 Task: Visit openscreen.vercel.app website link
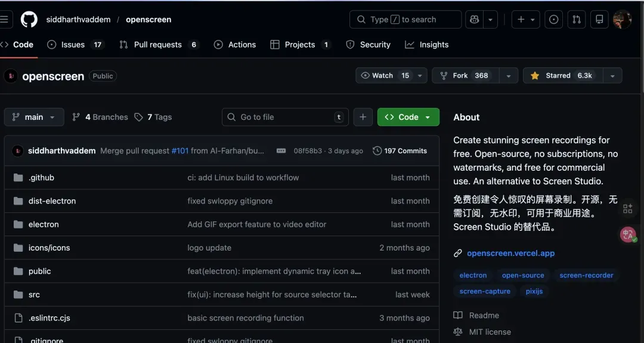[511, 253]
